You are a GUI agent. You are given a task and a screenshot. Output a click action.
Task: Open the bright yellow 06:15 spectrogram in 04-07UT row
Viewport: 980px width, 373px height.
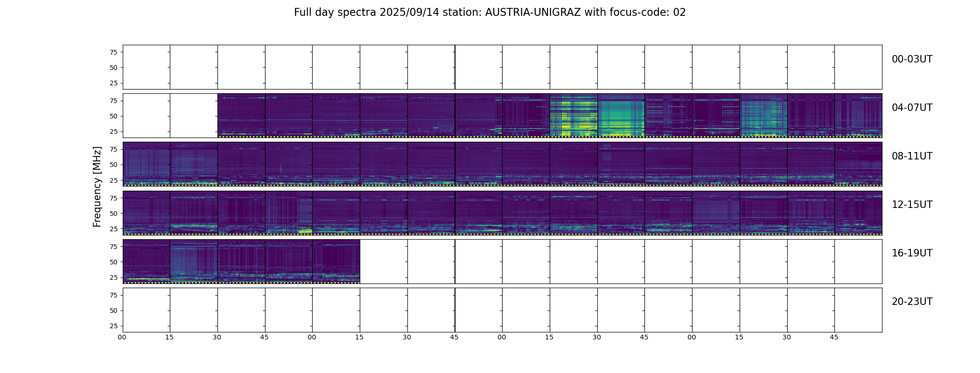pos(574,116)
